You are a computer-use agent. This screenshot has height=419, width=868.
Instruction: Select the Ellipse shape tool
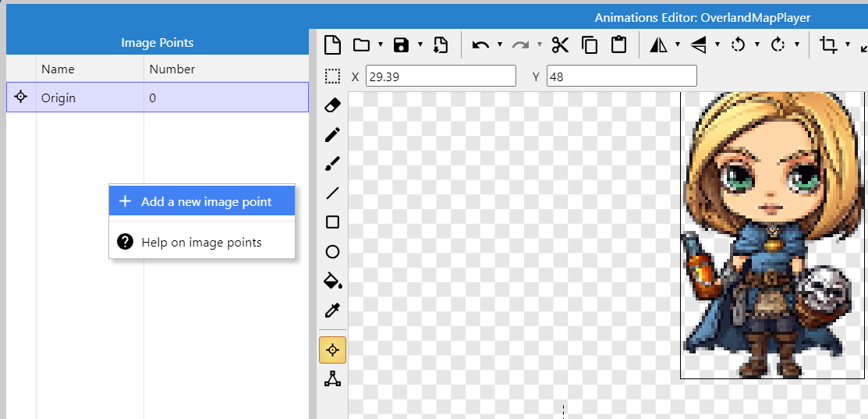coord(332,252)
